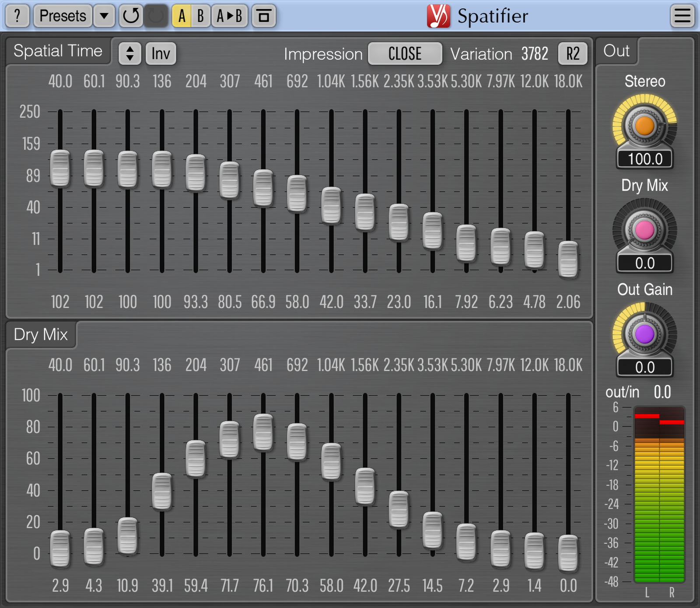Image resolution: width=700 pixels, height=608 pixels.
Task: Toggle the Inv button
Action: (x=161, y=54)
